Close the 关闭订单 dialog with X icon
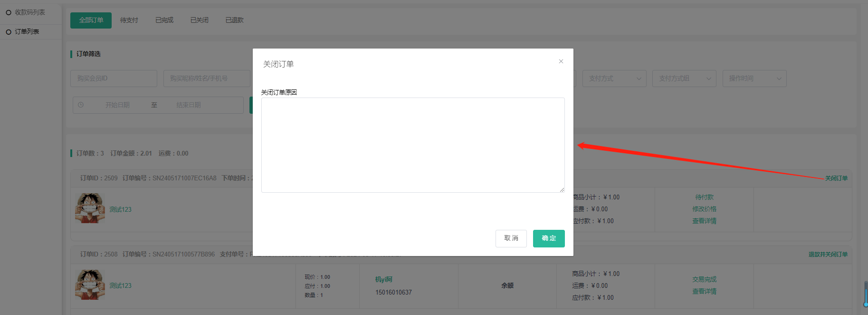This screenshot has height=315, width=868. [x=561, y=61]
